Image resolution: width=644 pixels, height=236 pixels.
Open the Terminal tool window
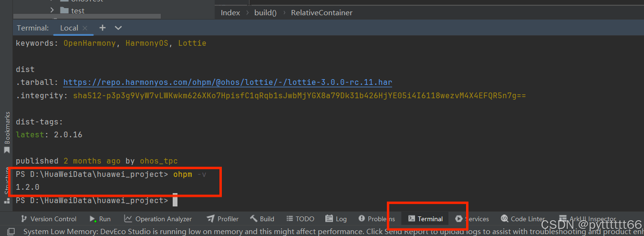[425, 219]
